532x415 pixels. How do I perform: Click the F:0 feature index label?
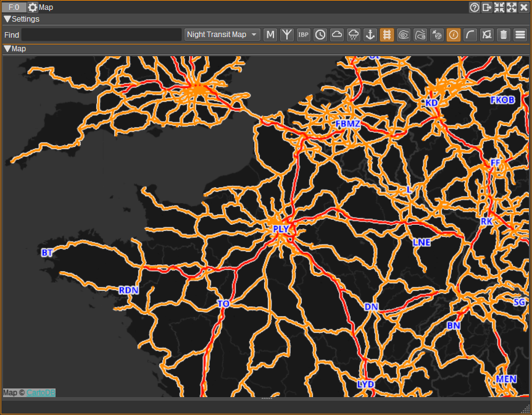tap(14, 7)
